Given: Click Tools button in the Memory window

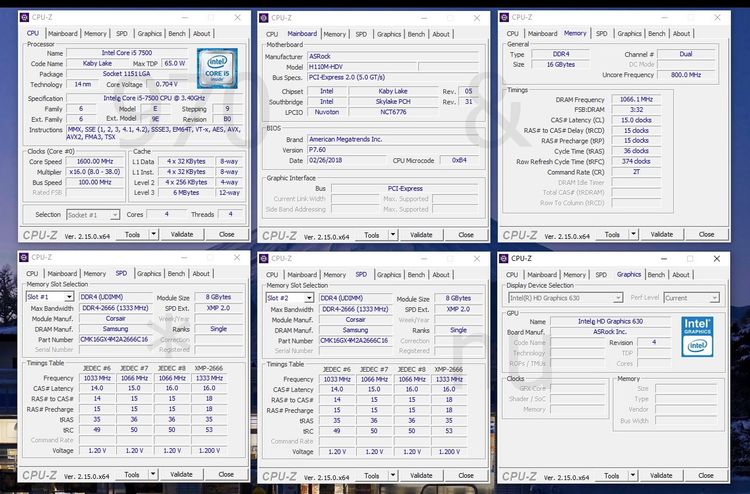Looking at the screenshot, I should [x=612, y=234].
